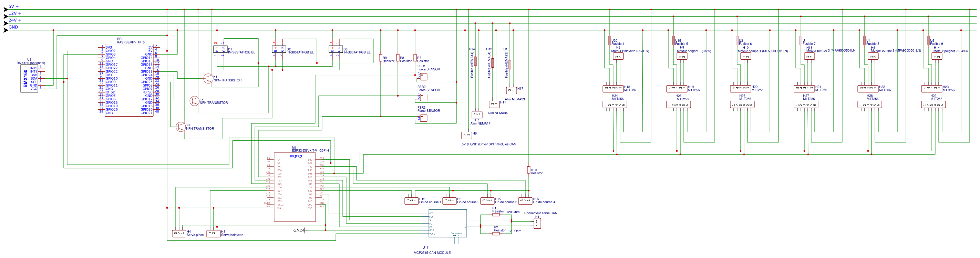The height and width of the screenshot is (258, 980).
Task: Click the H1 CAN output connector
Action: coord(537,223)
